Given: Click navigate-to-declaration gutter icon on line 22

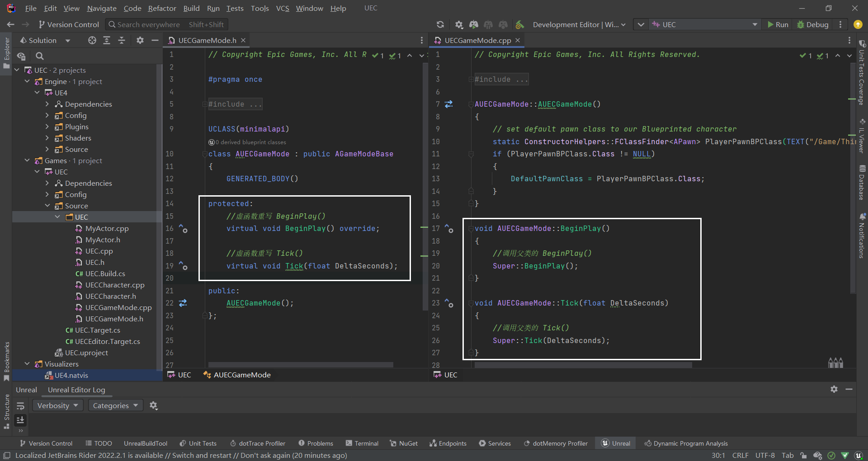Looking at the screenshot, I should pyautogui.click(x=183, y=303).
